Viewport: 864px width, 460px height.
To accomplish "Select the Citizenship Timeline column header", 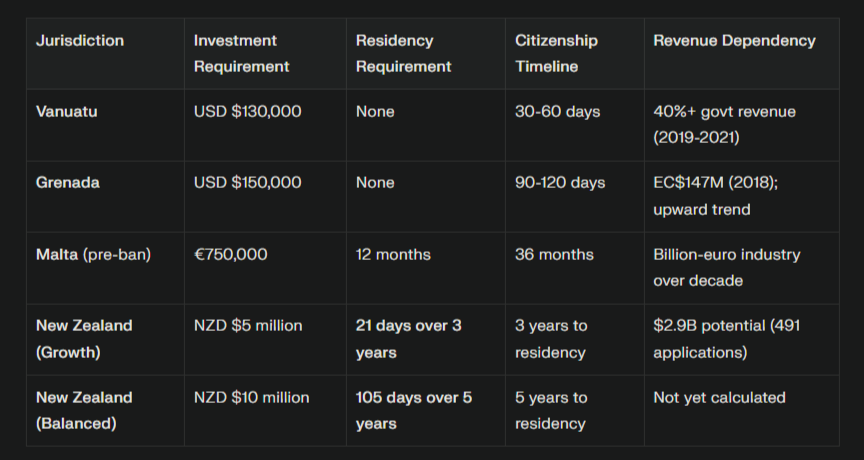I will tap(556, 54).
